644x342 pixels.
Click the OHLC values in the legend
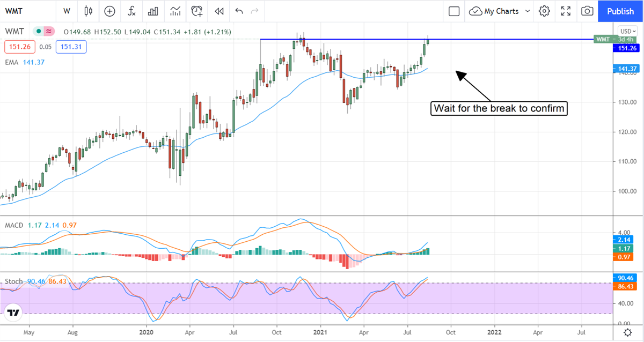148,32
